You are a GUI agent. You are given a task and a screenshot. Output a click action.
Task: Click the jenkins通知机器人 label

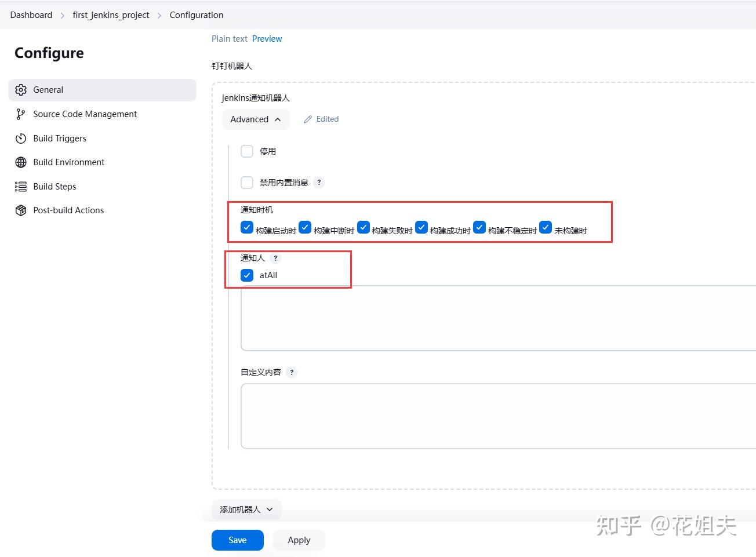[256, 98]
